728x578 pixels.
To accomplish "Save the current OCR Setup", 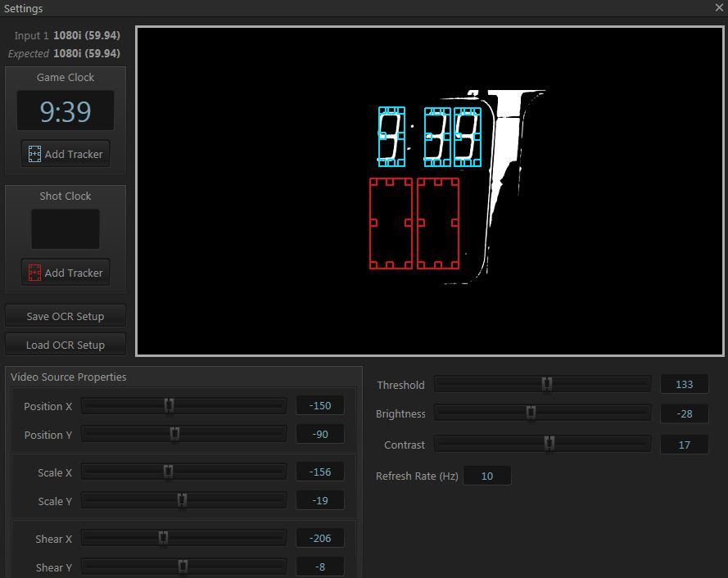I will (x=66, y=315).
